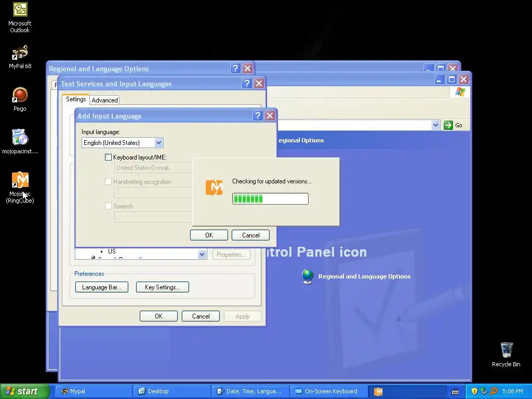Select the US entry in installed services list
Image resolution: width=532 pixels, height=399 pixels.
112,251
